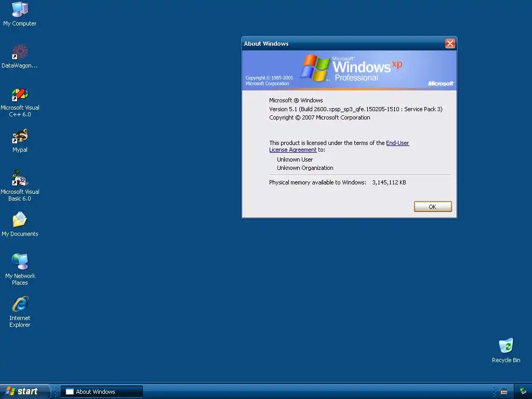532x399 pixels.
Task: Click the on-screen keyboard tray icon
Action: (504, 392)
